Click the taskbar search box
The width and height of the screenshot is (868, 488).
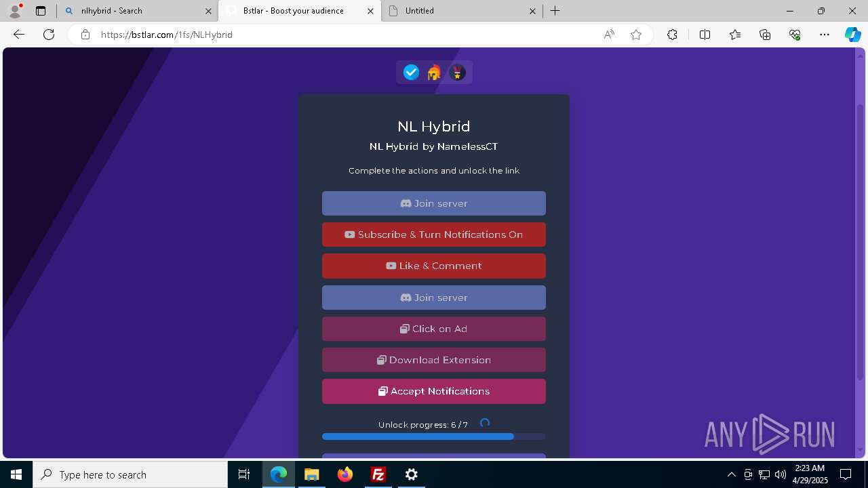pos(130,474)
